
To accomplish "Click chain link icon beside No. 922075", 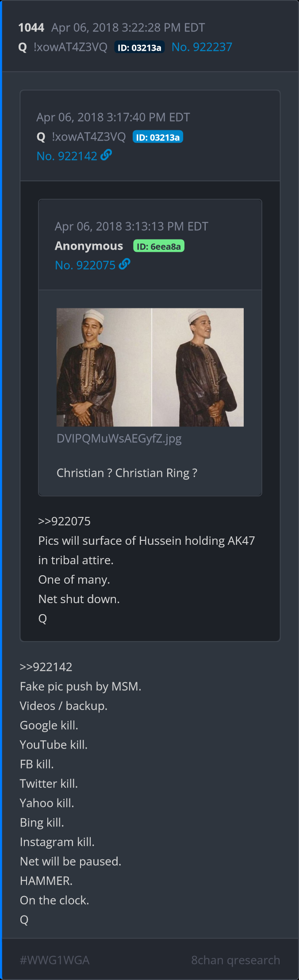I will [x=125, y=264].
